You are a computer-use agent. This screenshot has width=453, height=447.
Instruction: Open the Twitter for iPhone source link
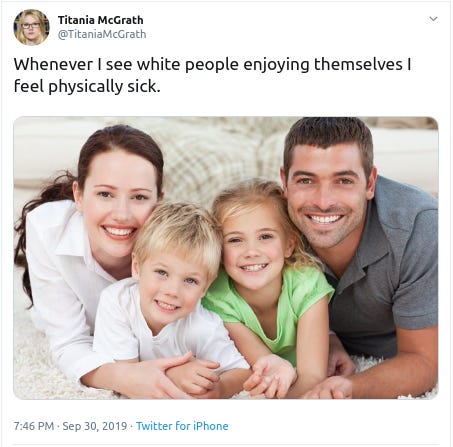(182, 426)
